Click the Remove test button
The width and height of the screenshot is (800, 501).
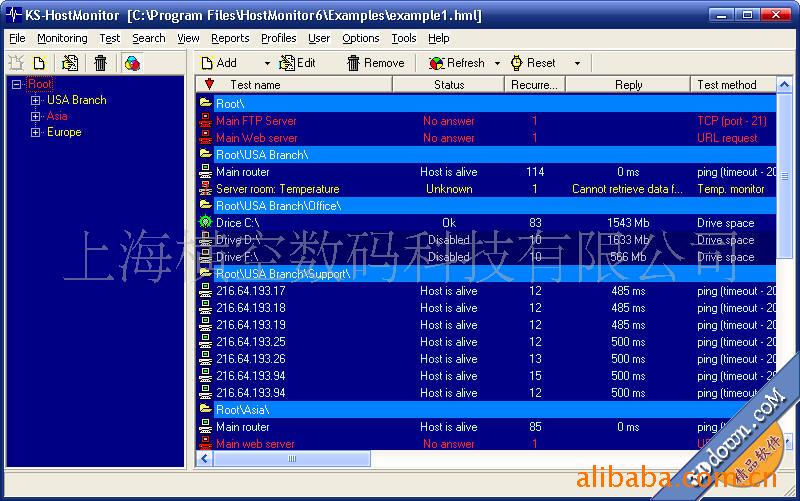[x=376, y=63]
